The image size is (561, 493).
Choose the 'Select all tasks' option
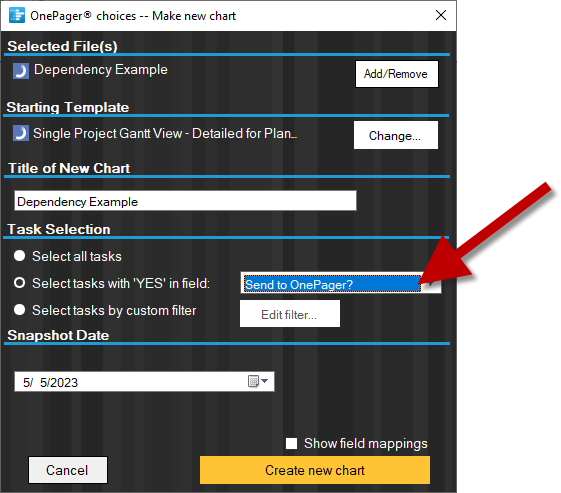pos(19,256)
